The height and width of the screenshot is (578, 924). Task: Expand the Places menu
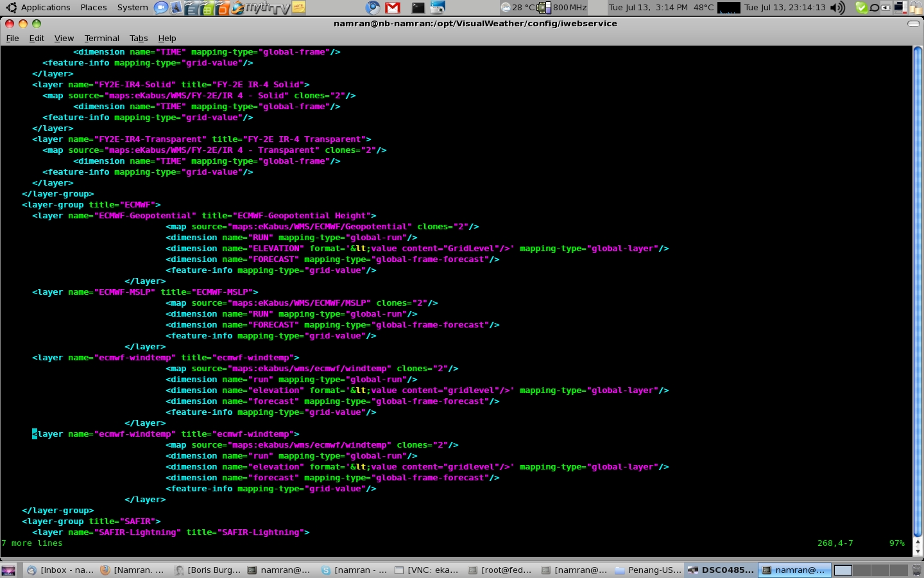point(94,8)
